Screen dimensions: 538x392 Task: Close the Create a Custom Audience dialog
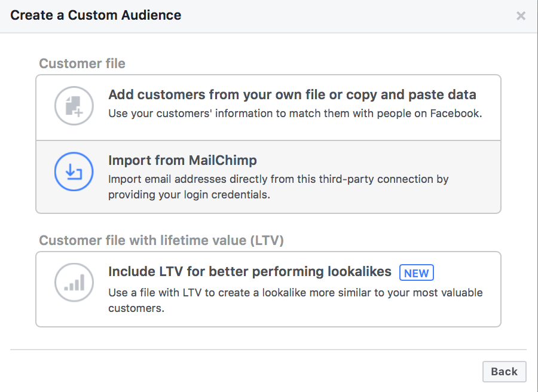tap(521, 16)
